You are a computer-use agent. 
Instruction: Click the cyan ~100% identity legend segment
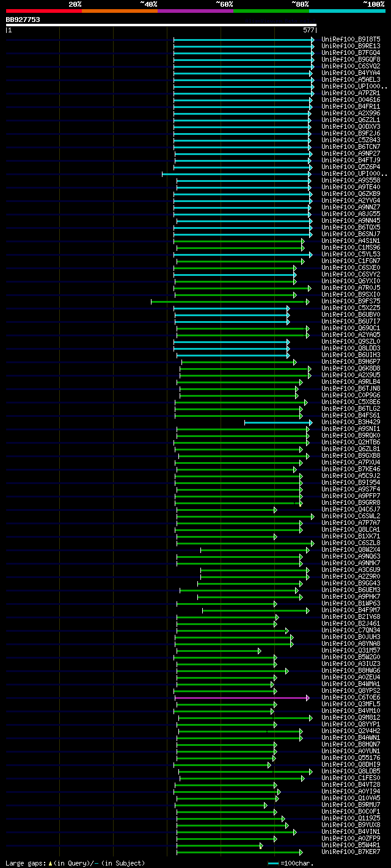pos(347,10)
